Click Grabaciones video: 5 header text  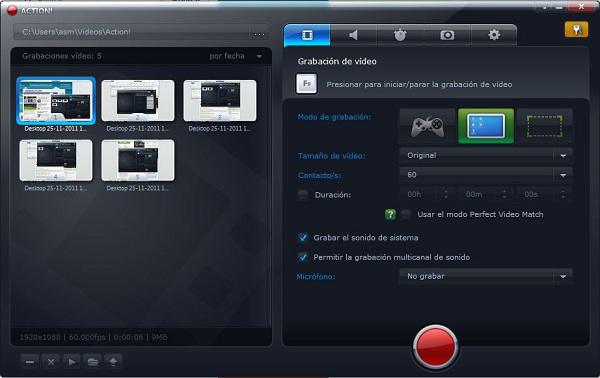tap(62, 56)
